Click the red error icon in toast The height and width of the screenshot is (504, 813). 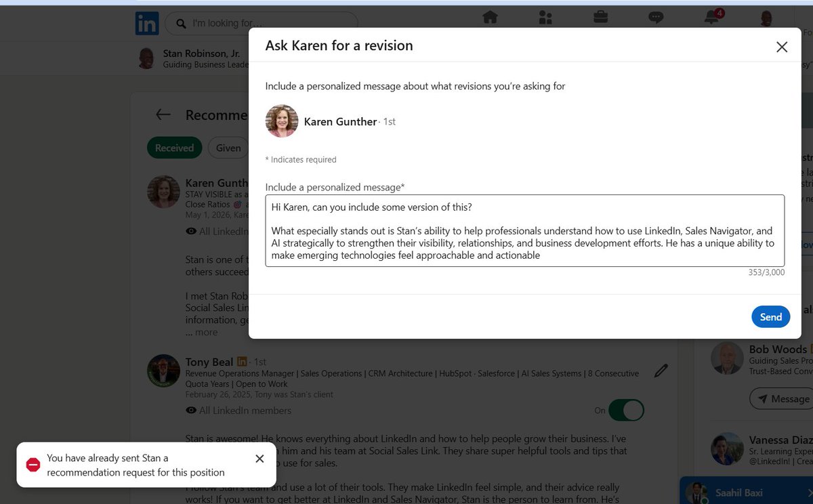tap(33, 465)
